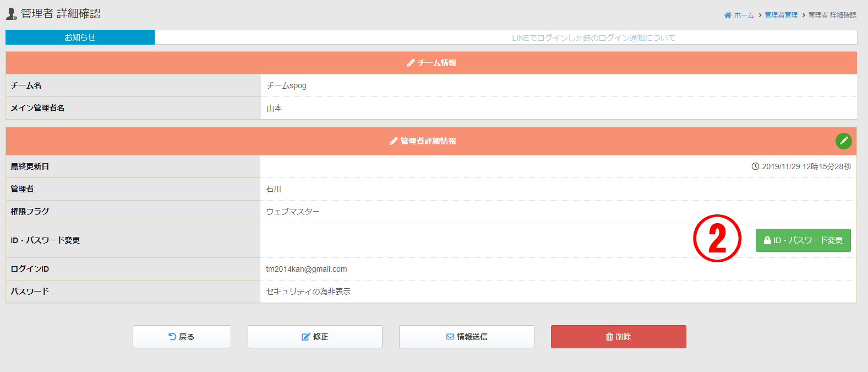The width and height of the screenshot is (868, 372).
Task: Click the pencil icon in チーム情報 header
Action: [411, 63]
